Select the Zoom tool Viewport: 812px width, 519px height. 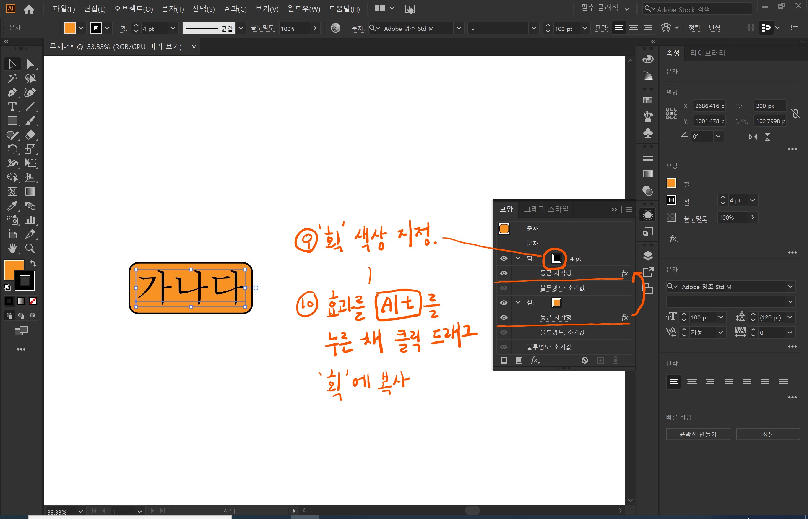click(30, 248)
